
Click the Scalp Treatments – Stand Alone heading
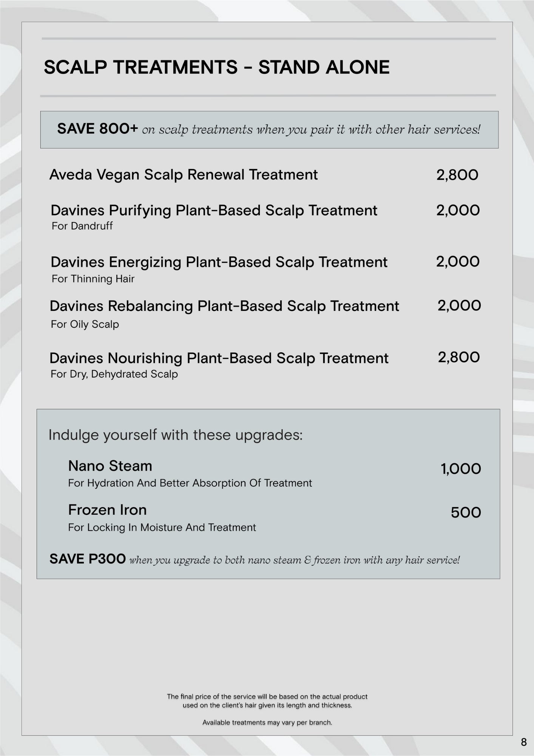coord(216,67)
